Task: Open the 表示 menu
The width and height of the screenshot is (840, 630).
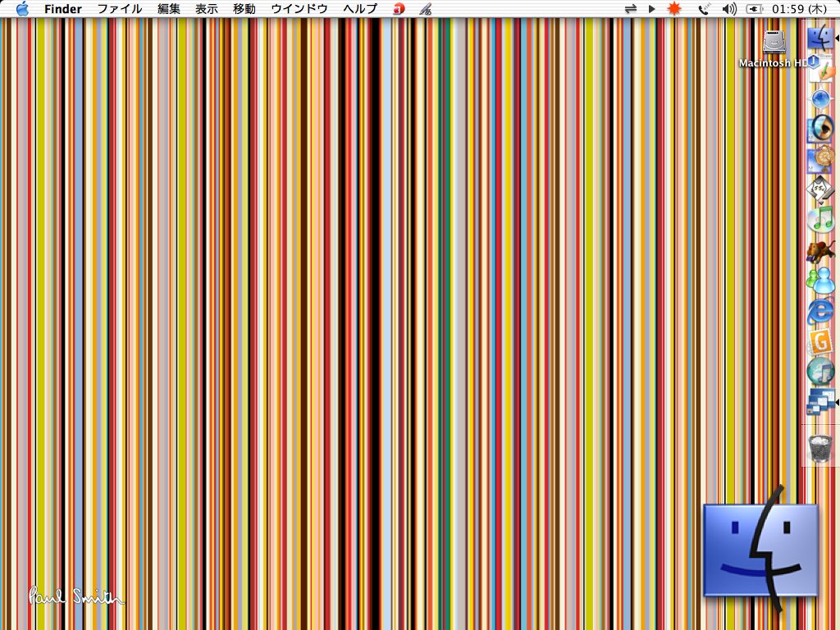Action: tap(206, 8)
